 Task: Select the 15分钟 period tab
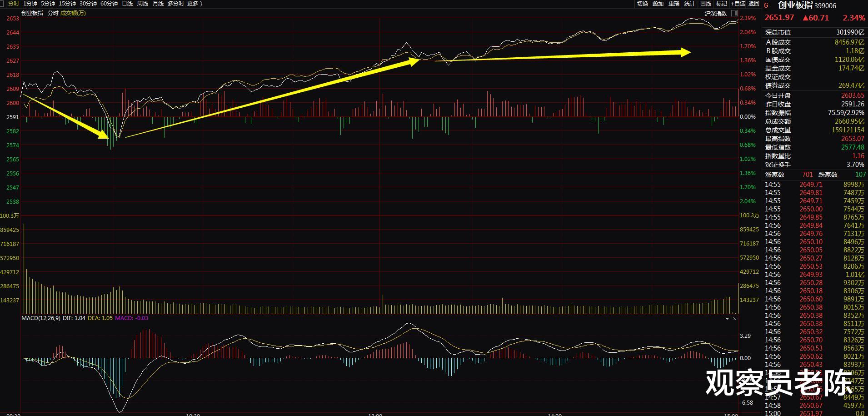coord(67,4)
